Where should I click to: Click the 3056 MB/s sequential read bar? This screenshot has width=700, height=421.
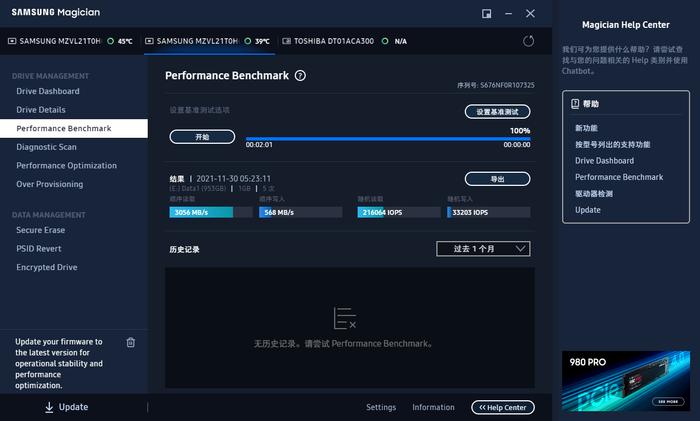211,212
